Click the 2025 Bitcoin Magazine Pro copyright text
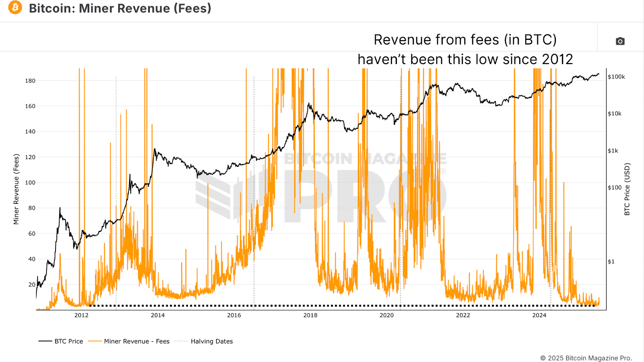This screenshot has width=644, height=362. pos(586,358)
